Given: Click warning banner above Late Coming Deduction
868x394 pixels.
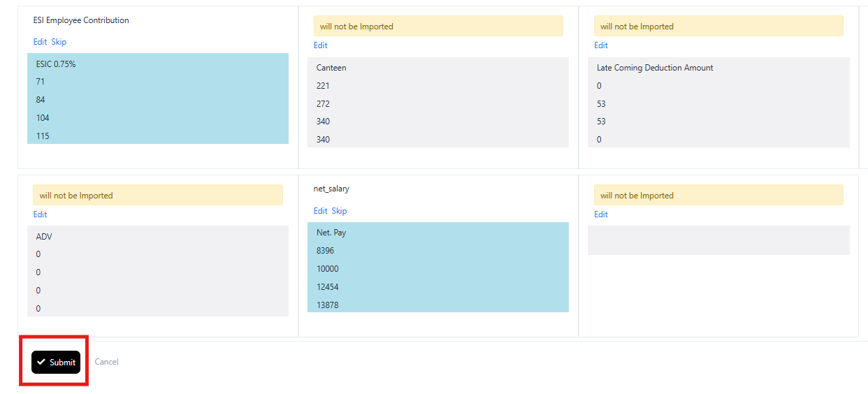Looking at the screenshot, I should coord(718,27).
